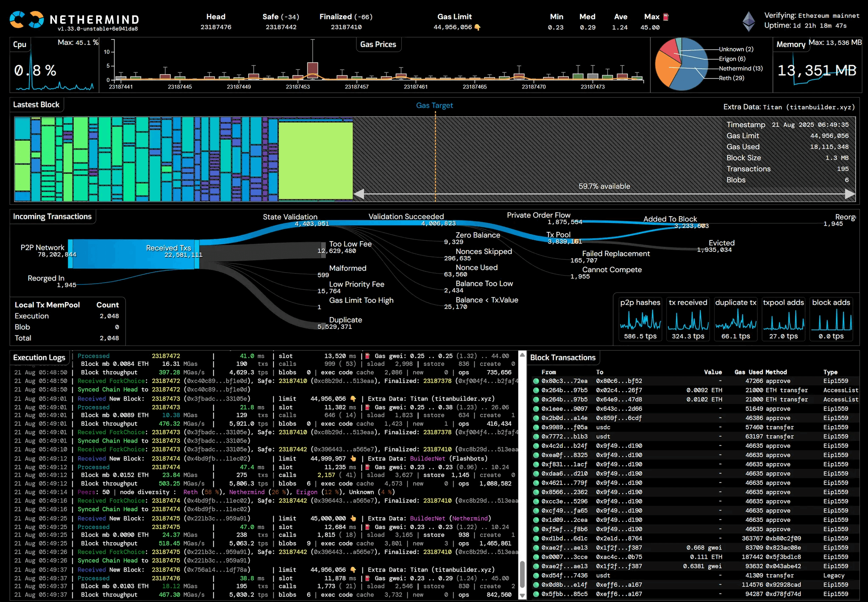The image size is (868, 602).
Task: Click the p2p hashes sparkline tile
Action: click(x=640, y=319)
